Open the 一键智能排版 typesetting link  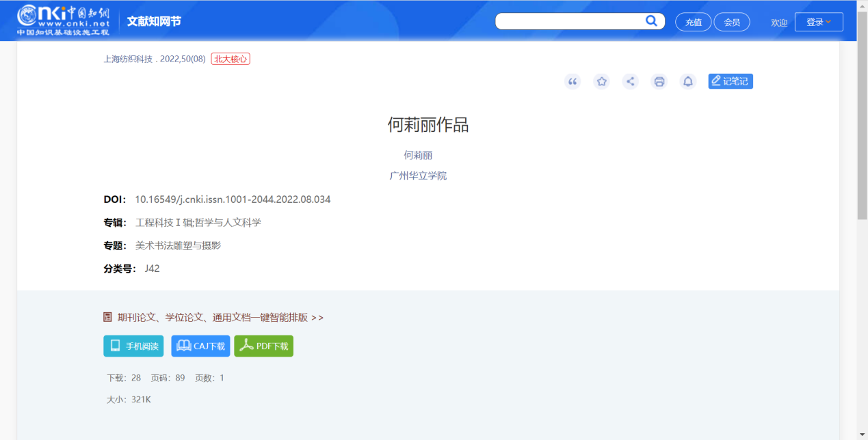click(x=220, y=317)
